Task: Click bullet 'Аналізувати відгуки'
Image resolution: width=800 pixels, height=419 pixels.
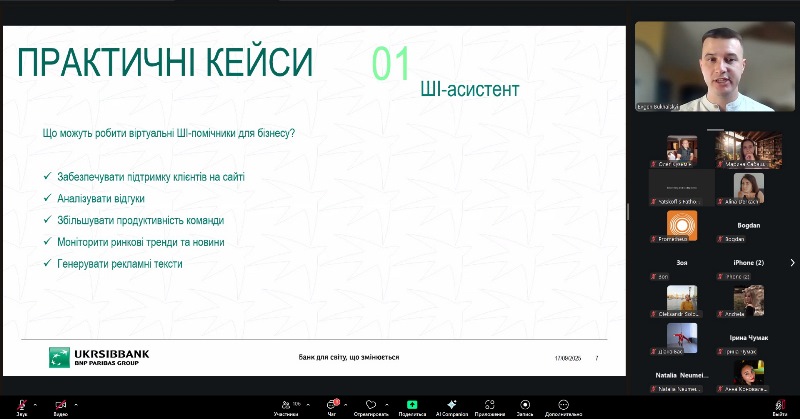Action: coord(101,199)
